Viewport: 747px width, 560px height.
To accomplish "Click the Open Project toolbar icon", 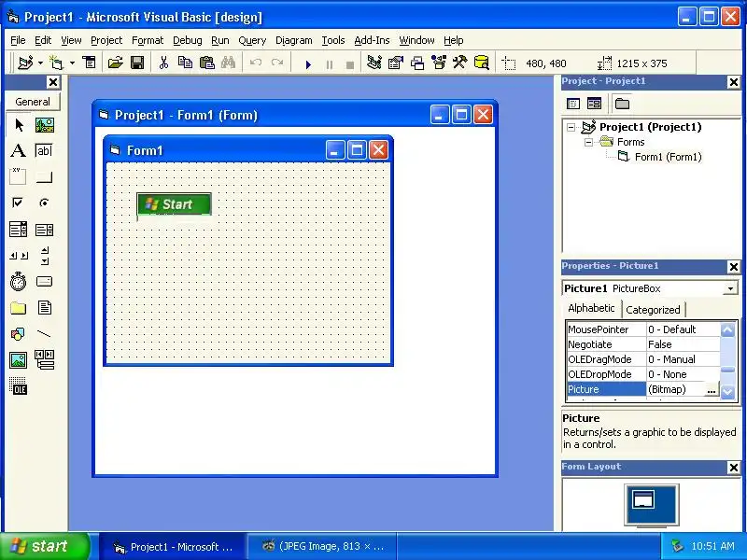I will [x=115, y=63].
